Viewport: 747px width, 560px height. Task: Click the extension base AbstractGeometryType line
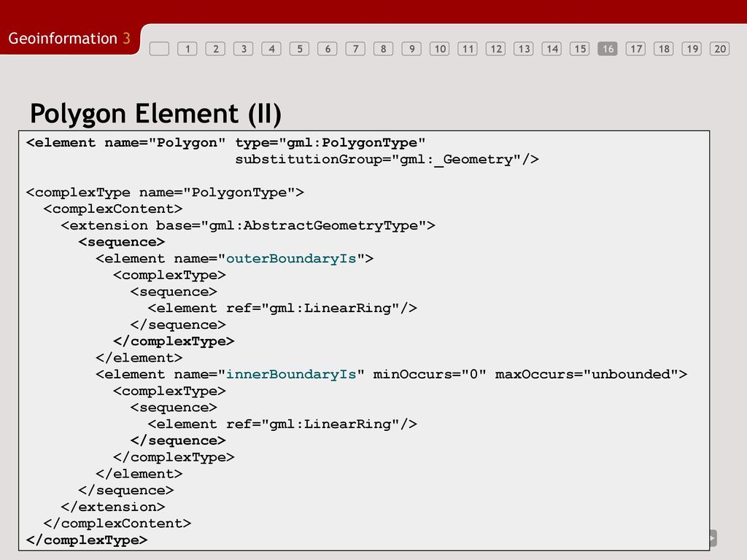click(248, 226)
